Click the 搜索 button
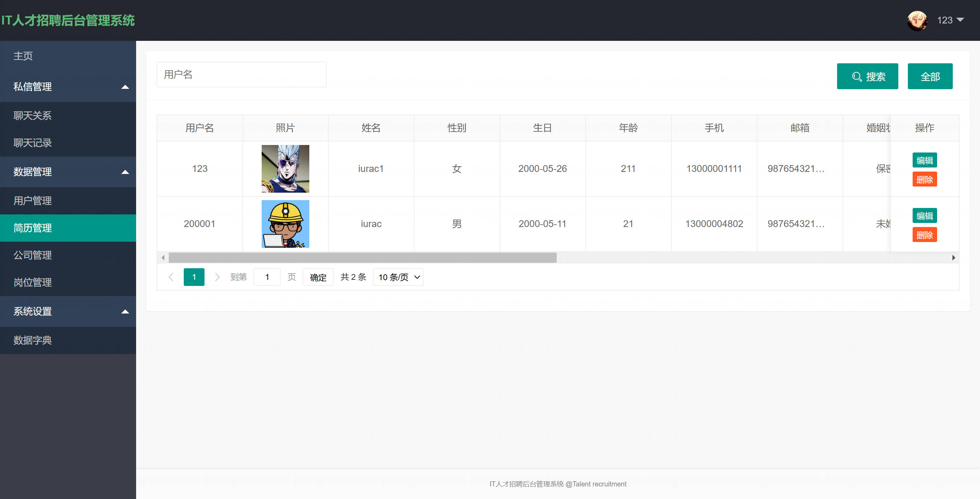 click(867, 76)
